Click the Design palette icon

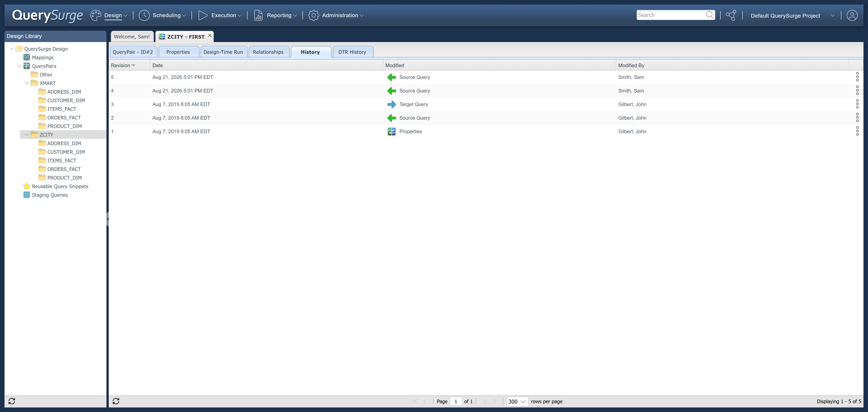96,15
